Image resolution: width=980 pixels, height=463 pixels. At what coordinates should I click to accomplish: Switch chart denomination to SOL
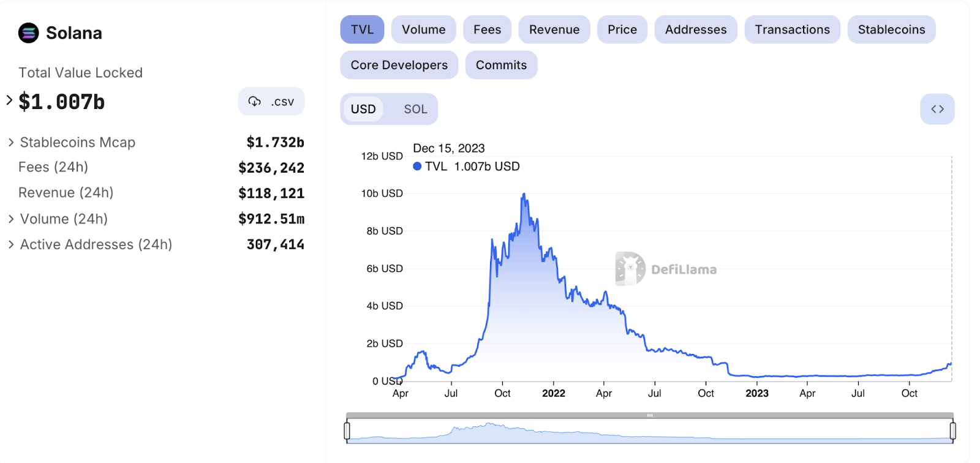tap(415, 109)
